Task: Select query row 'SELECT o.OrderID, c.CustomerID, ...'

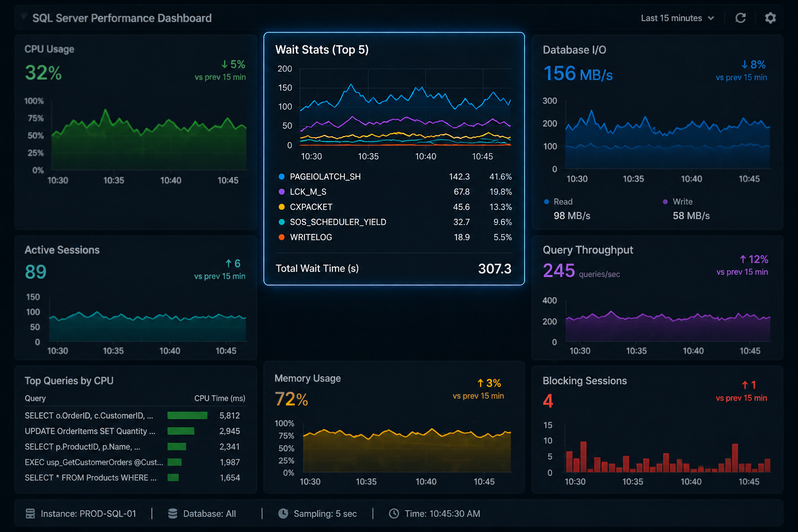Action: tap(132, 416)
